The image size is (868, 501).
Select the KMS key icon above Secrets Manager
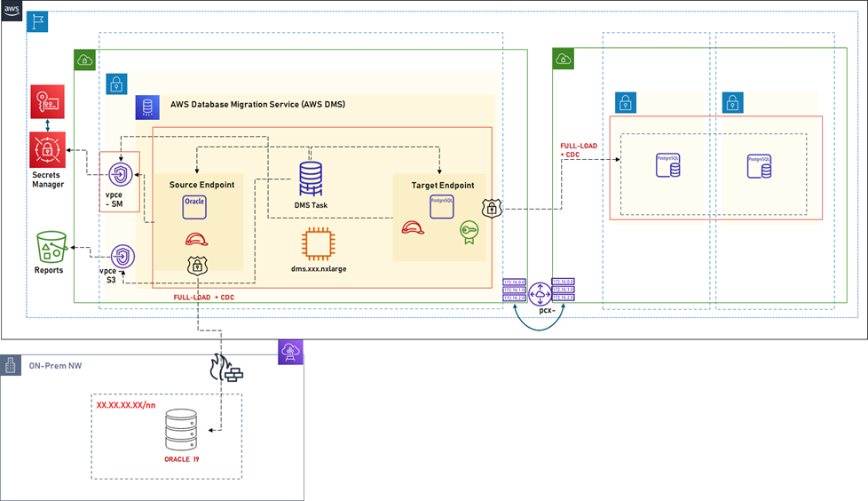pyautogui.click(x=47, y=103)
